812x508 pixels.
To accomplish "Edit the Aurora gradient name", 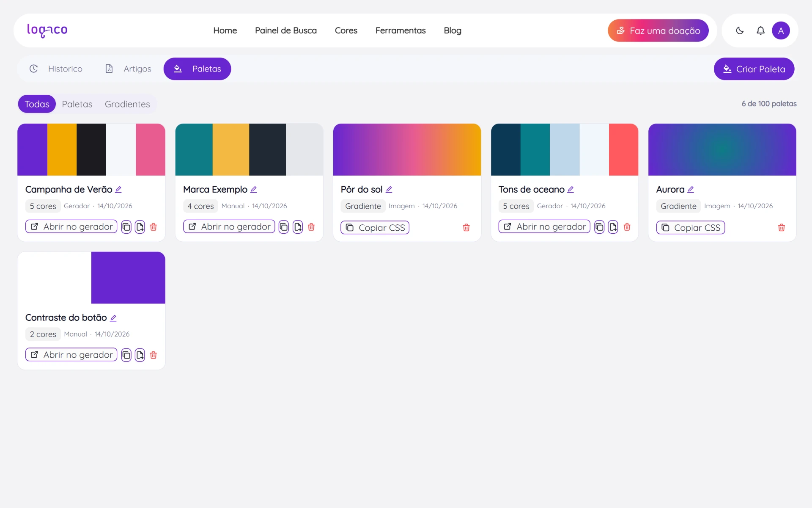I will pyautogui.click(x=691, y=190).
